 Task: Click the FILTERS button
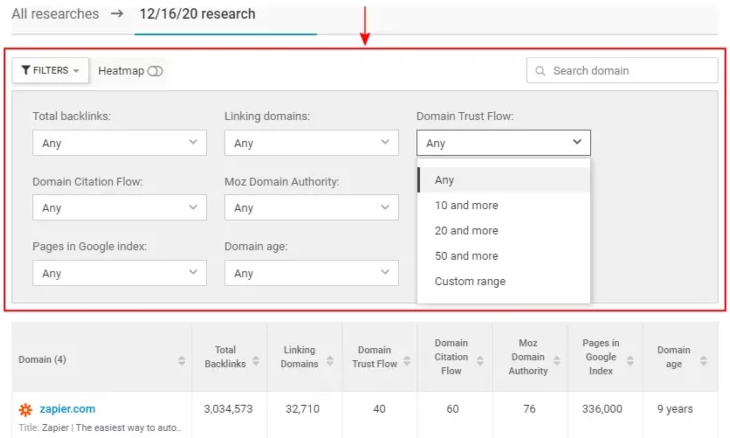pyautogui.click(x=50, y=71)
